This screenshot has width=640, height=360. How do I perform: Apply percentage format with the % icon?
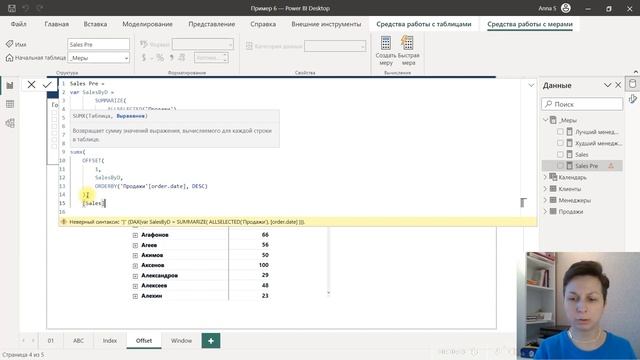pos(160,58)
